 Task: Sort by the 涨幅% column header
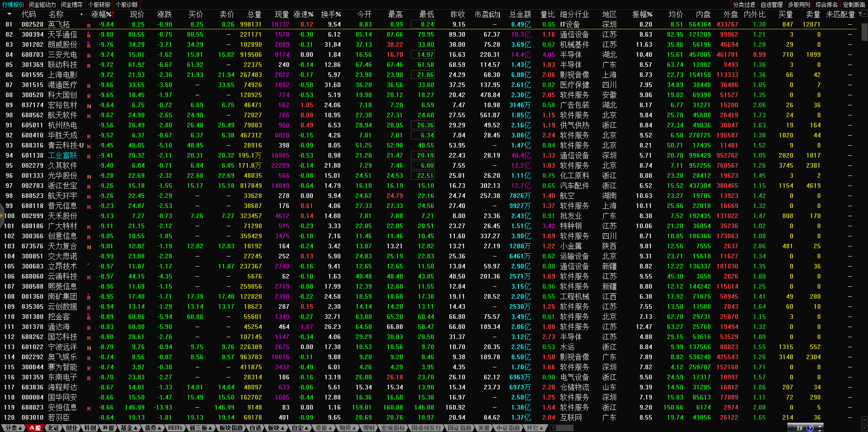coord(102,14)
